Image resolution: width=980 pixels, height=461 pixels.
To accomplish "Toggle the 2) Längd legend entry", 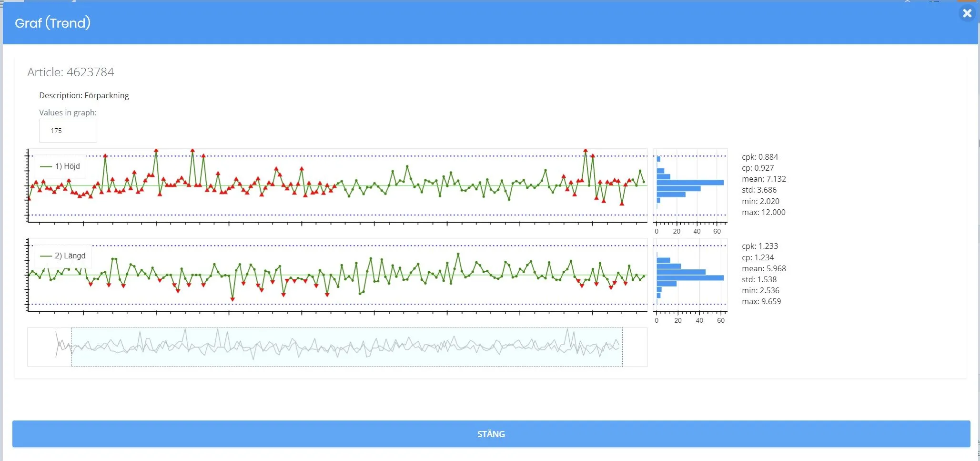I will pyautogui.click(x=63, y=256).
